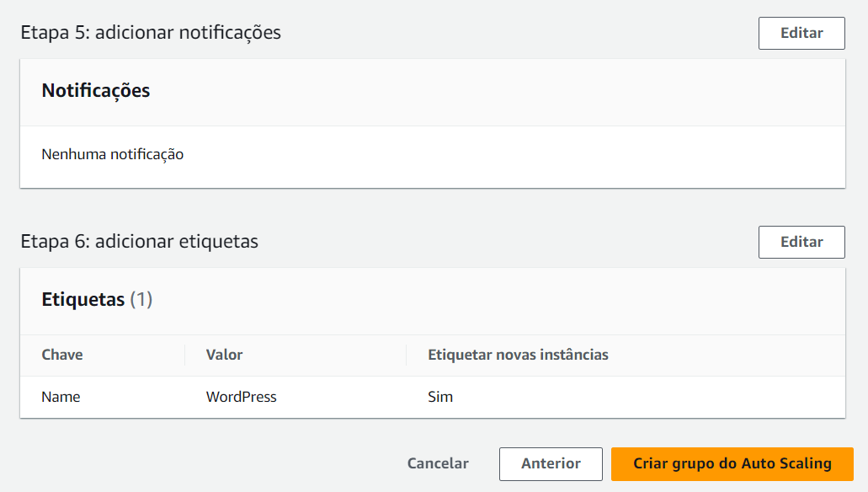
Task: Click the Valor column header
Action: [223, 355]
